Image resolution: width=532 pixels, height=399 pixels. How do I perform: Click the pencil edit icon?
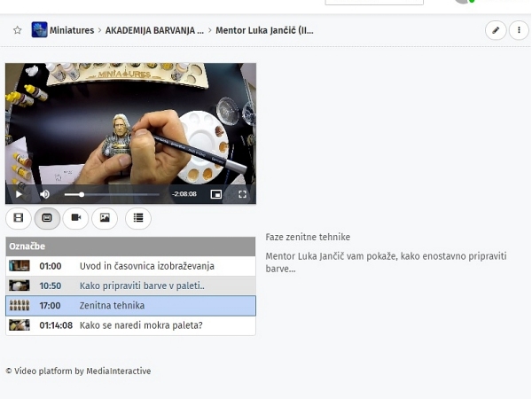point(496,30)
